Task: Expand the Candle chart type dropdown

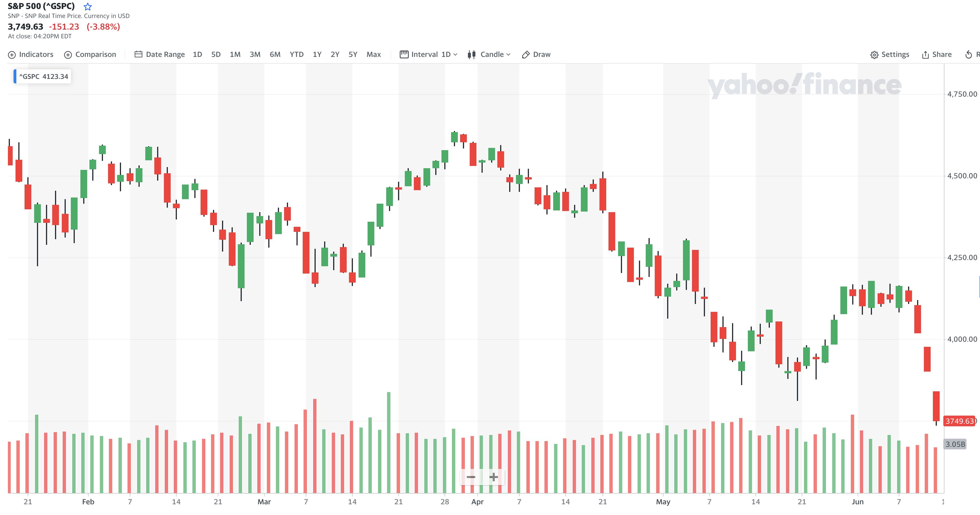Action: tap(508, 54)
